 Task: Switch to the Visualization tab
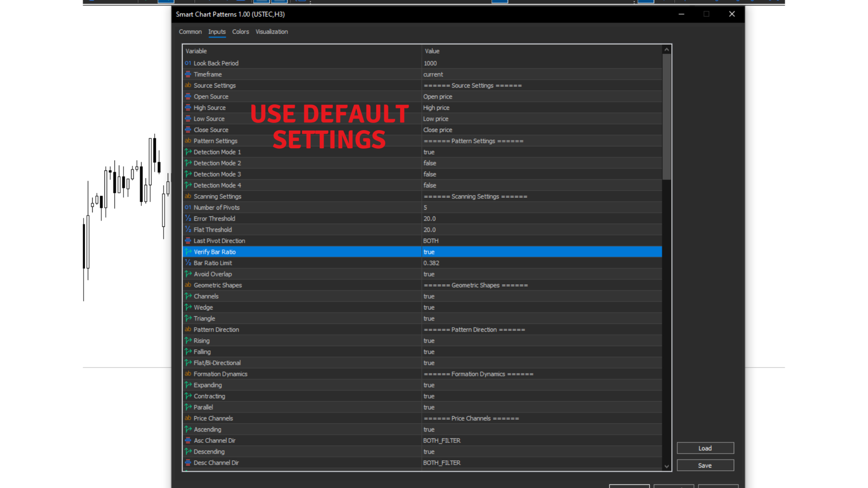[271, 32]
